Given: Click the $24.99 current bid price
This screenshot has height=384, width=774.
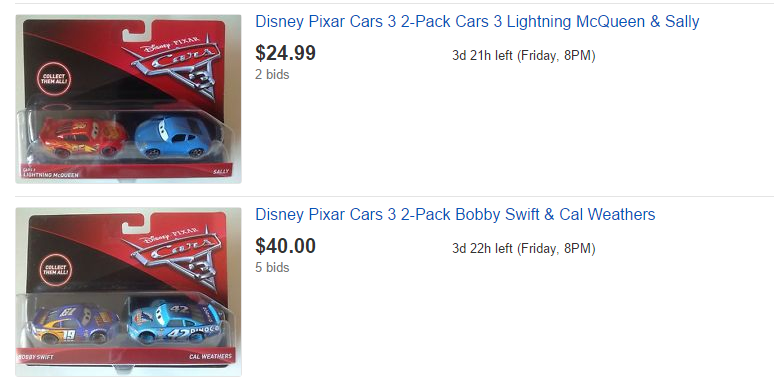Looking at the screenshot, I should click(285, 53).
